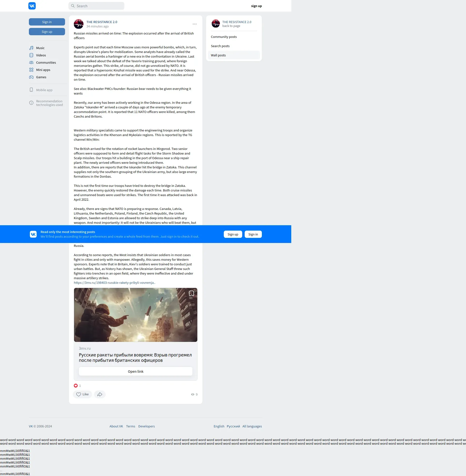Click the 3mv.ru article URL link
This screenshot has height=476, width=466.
(115, 283)
